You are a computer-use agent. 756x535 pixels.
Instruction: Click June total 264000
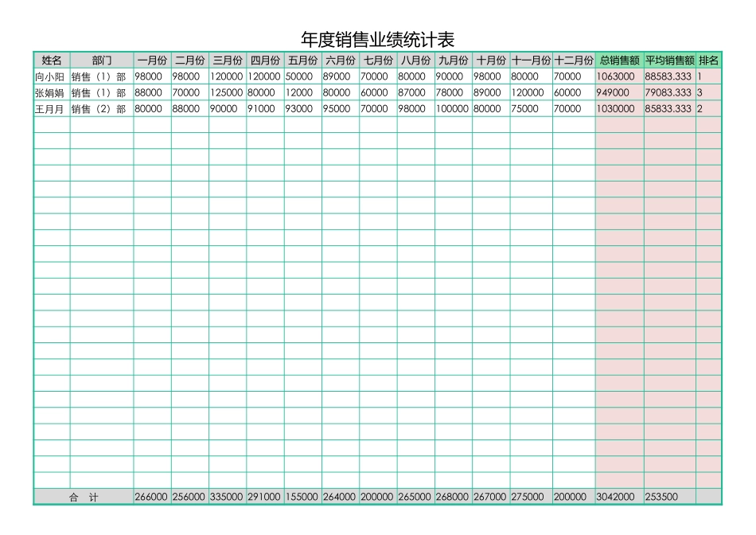[339, 497]
